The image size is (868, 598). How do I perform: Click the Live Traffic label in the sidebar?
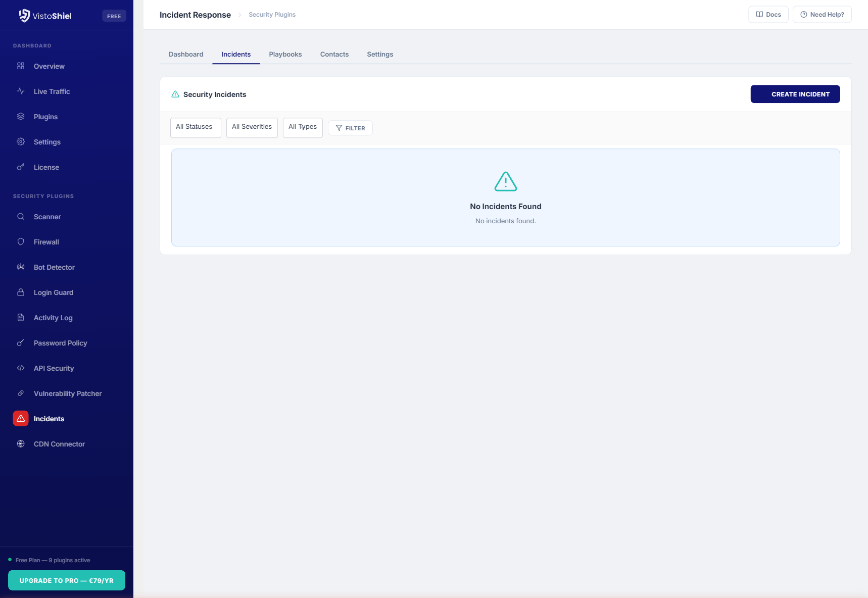coord(52,91)
